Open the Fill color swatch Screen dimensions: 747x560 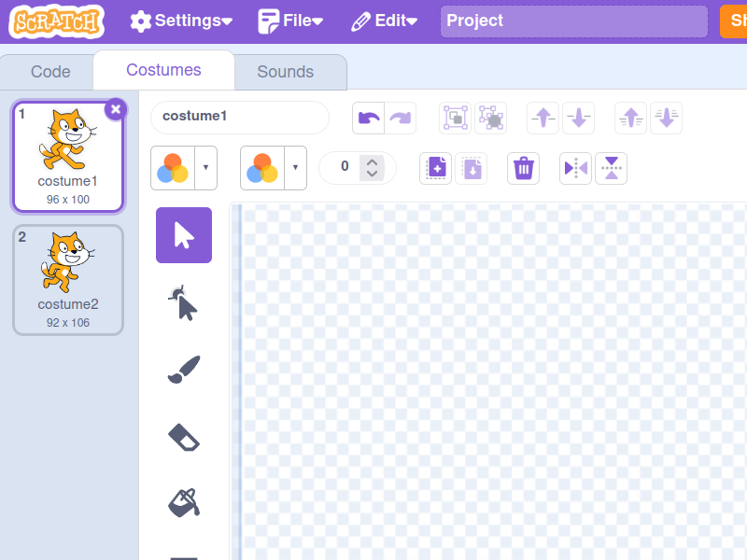tap(173, 168)
